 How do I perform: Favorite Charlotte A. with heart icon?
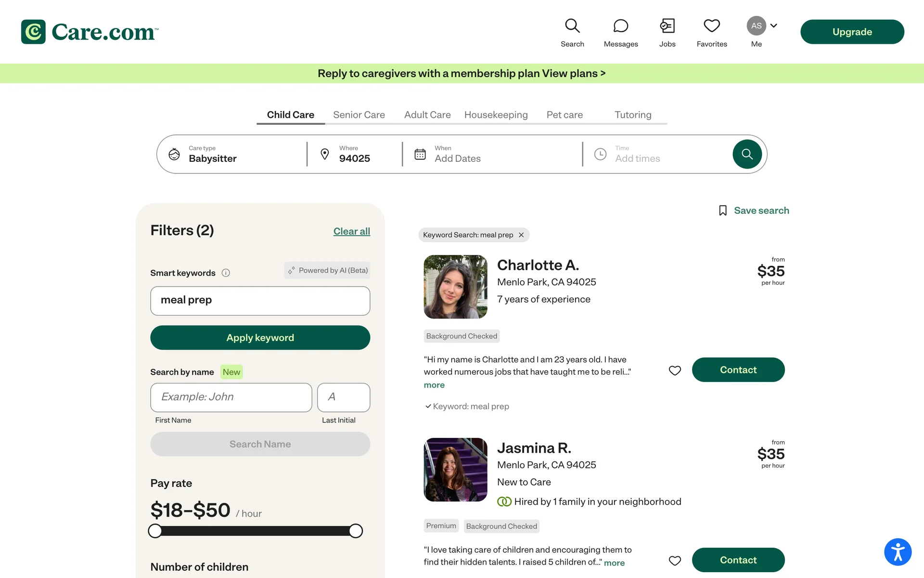[675, 370]
